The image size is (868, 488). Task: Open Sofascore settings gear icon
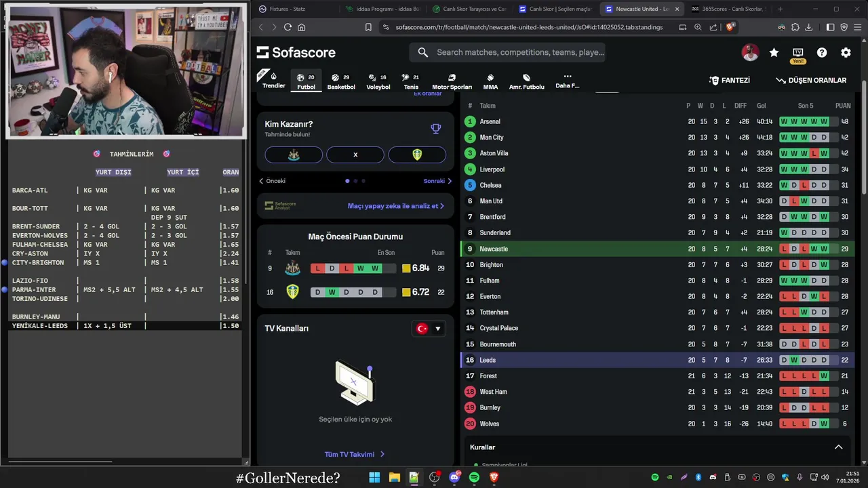coord(846,52)
